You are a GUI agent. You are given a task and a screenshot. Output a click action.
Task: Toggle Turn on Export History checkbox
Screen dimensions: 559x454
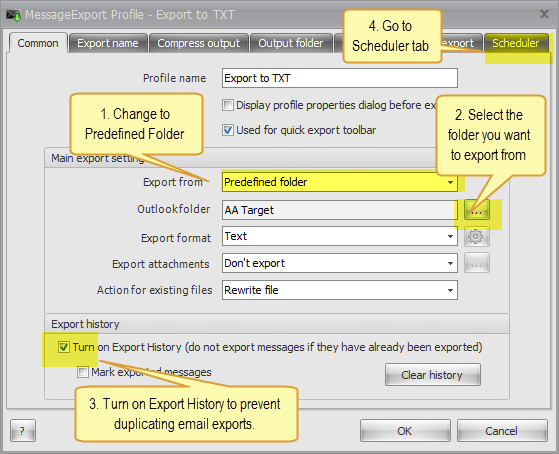coord(64,347)
